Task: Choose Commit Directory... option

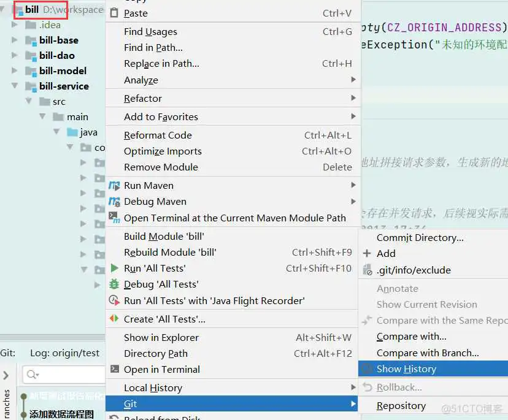Action: (420, 237)
